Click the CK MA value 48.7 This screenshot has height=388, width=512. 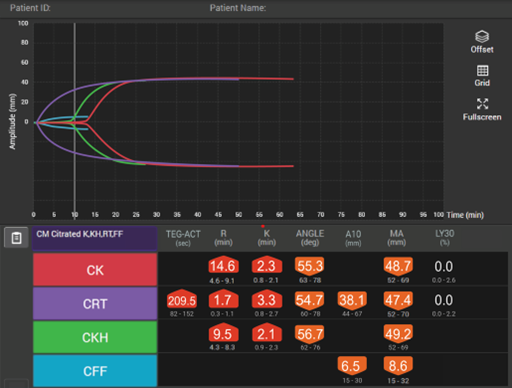[398, 266]
